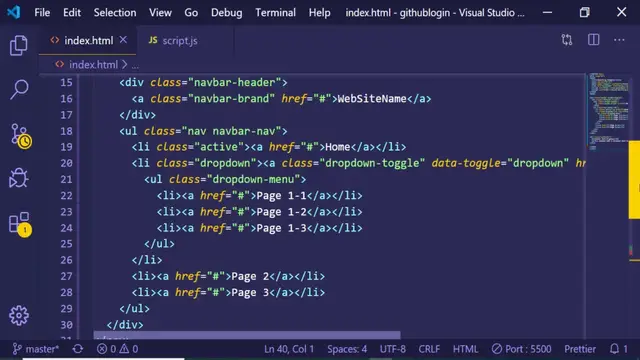Close the index.html tab
The image size is (640, 360).
click(123, 40)
